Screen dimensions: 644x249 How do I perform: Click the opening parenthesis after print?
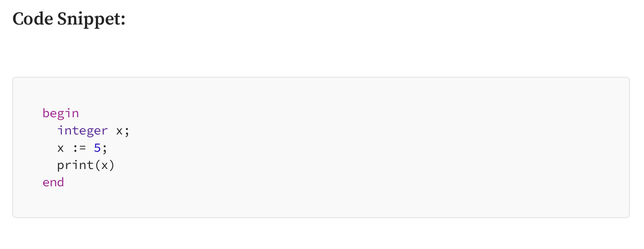coord(97,165)
